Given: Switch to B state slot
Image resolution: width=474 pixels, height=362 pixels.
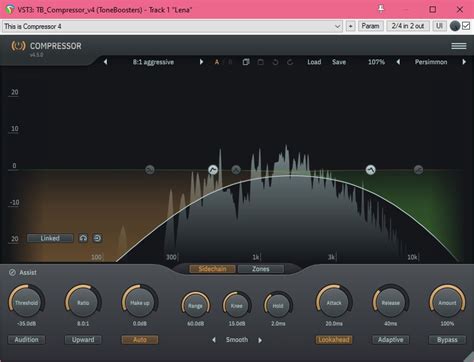Looking at the screenshot, I should (230, 62).
